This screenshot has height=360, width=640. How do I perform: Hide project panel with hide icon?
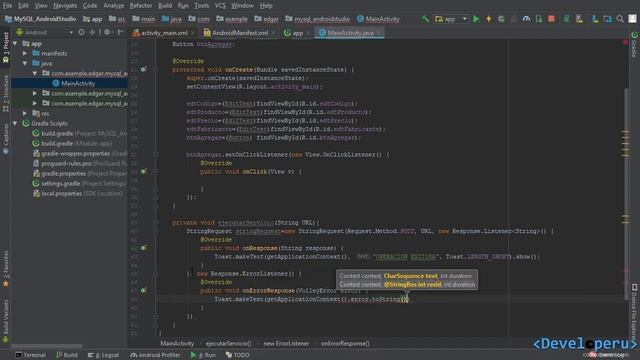120,32
